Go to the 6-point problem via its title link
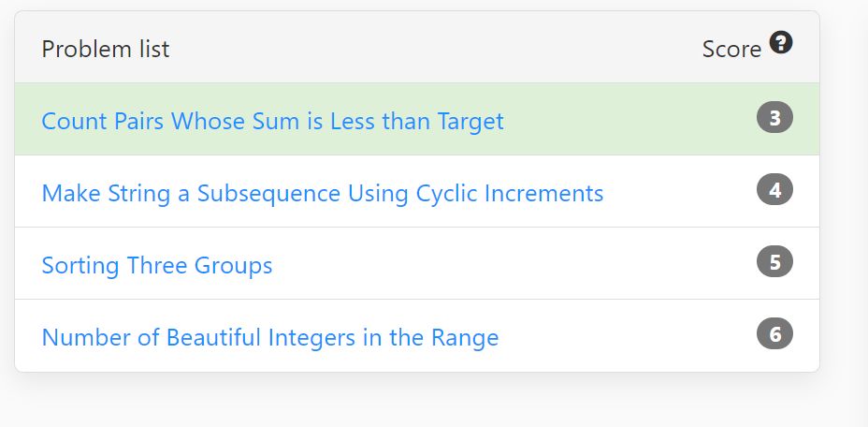This screenshot has width=868, height=427. coord(270,337)
